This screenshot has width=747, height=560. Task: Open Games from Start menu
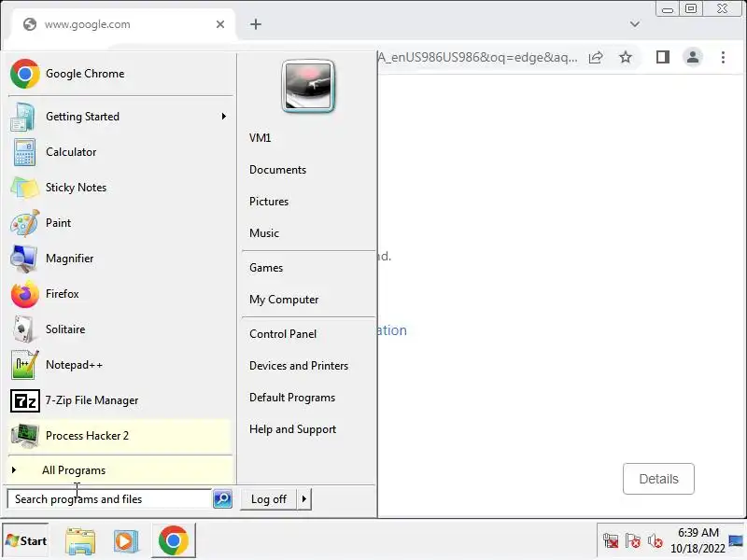[x=266, y=268]
